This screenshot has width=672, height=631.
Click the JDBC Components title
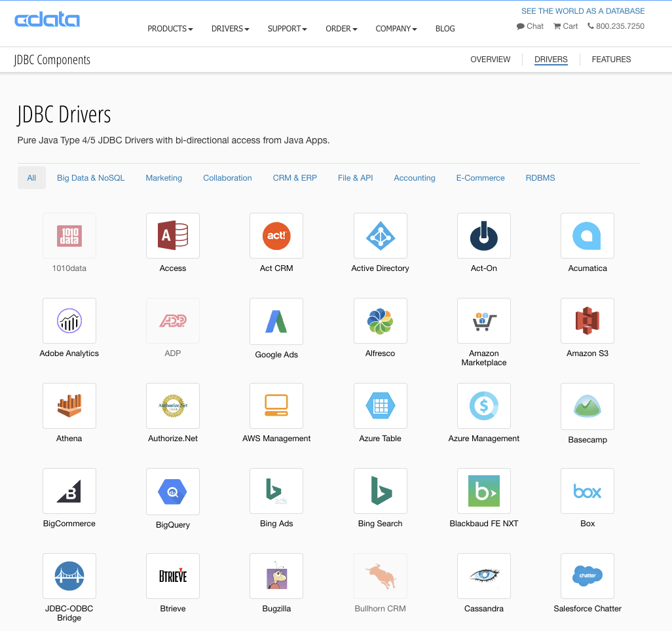tap(52, 60)
